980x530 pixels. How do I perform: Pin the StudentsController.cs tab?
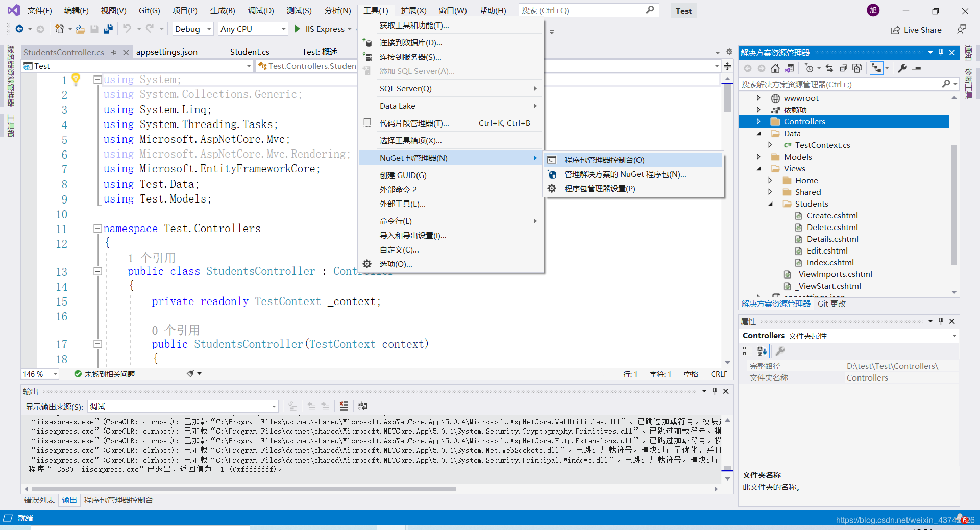pos(114,52)
